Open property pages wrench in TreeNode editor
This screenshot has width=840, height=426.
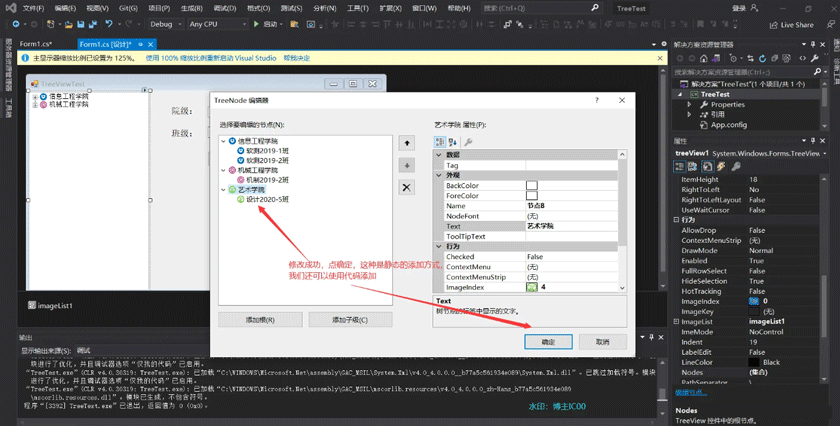[468, 142]
